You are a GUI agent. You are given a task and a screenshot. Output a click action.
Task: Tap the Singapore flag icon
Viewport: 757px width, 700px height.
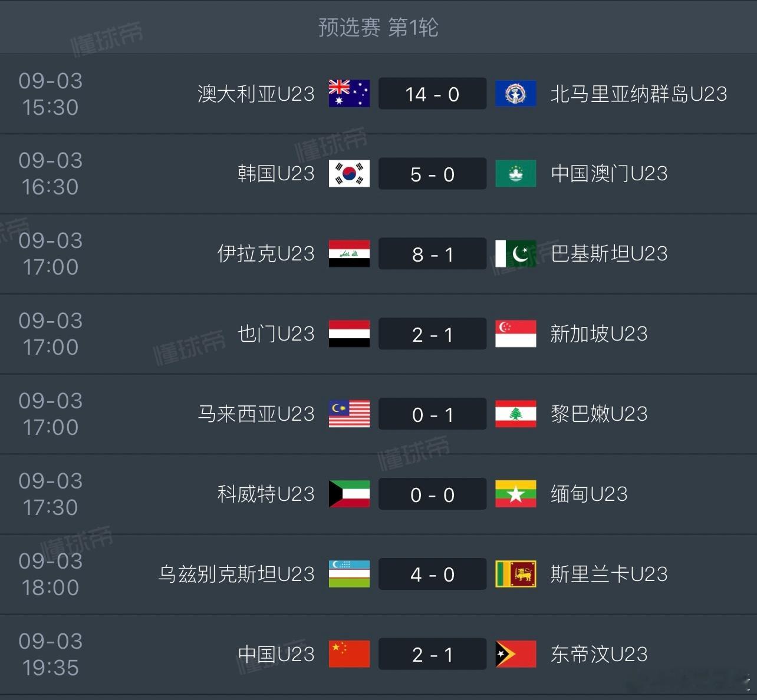516,334
